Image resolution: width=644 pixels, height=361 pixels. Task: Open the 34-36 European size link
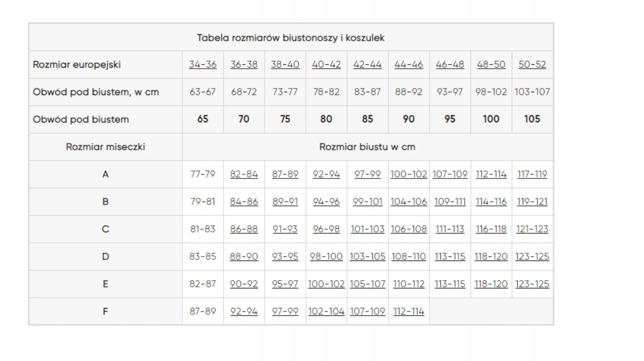click(x=203, y=64)
